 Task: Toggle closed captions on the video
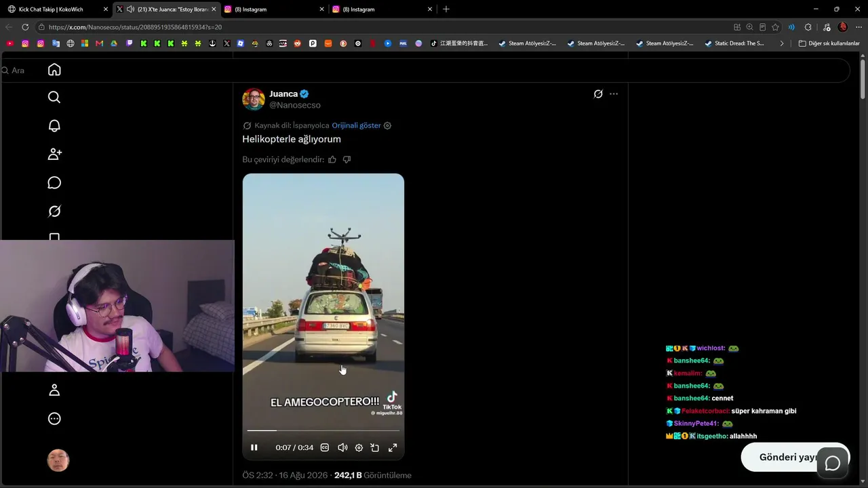[325, 447]
